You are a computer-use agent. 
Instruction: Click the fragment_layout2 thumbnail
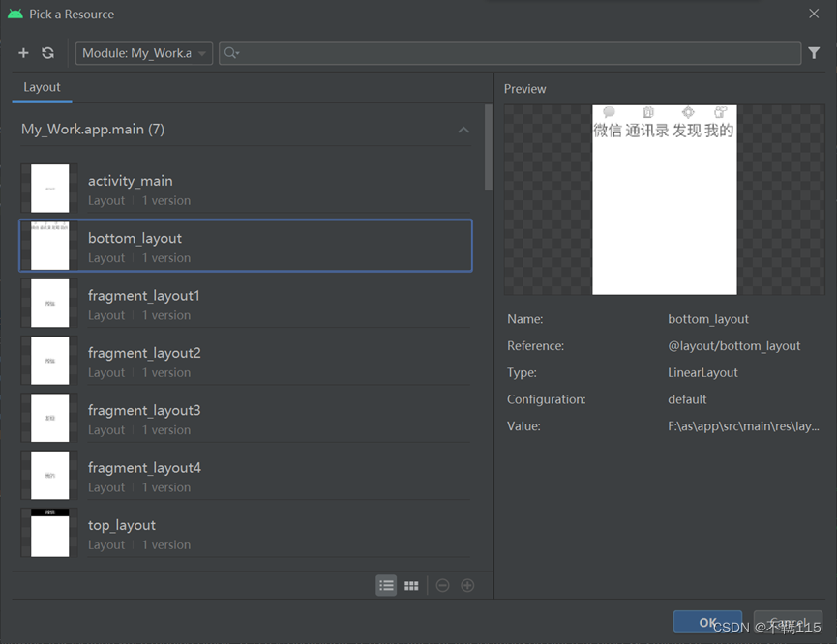pyautogui.click(x=49, y=361)
